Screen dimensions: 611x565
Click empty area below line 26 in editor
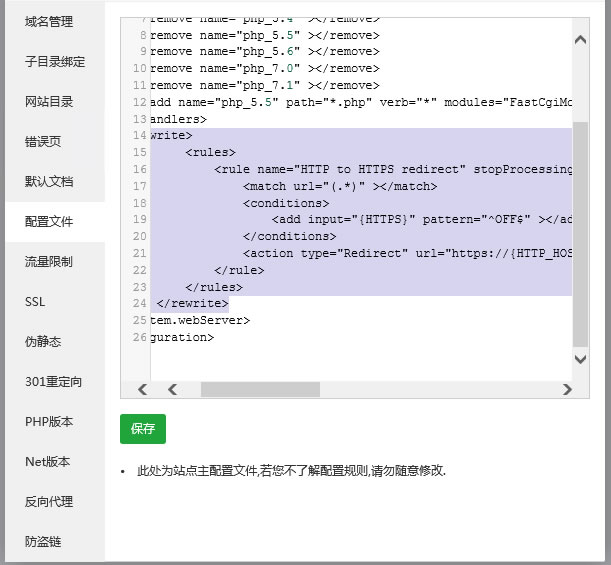[361, 362]
